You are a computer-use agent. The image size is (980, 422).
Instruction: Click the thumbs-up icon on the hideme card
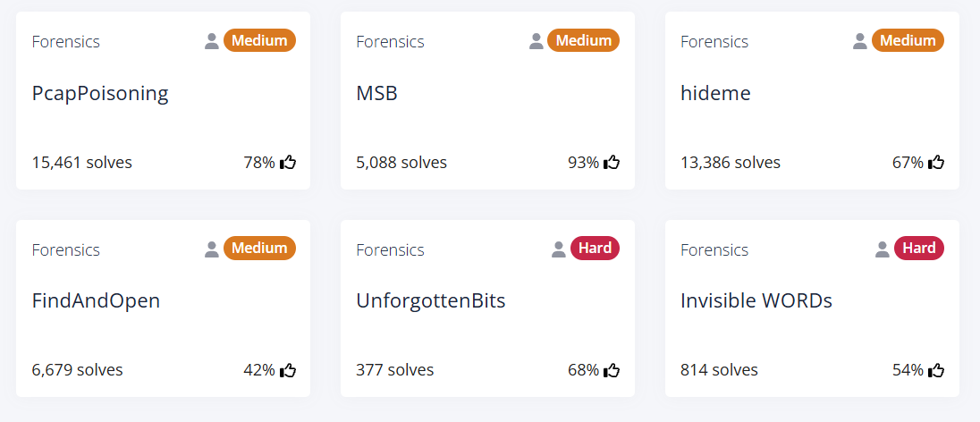[x=936, y=163]
